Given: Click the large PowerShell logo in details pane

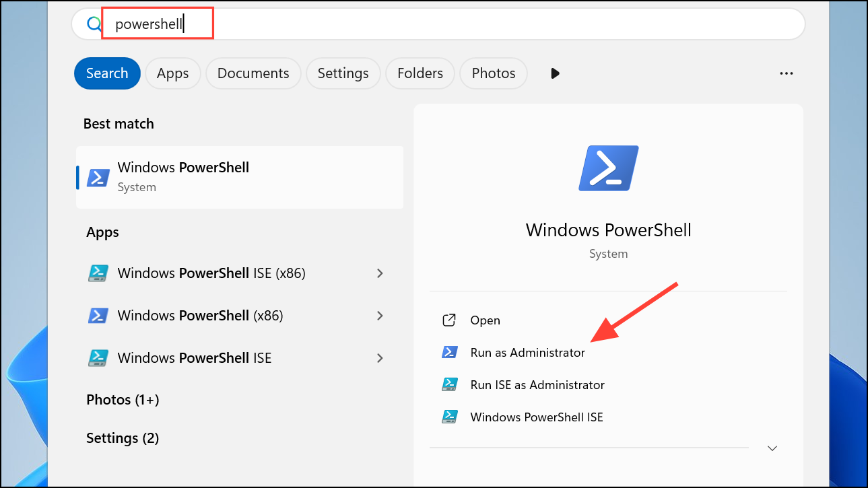Looking at the screenshot, I should (609, 168).
